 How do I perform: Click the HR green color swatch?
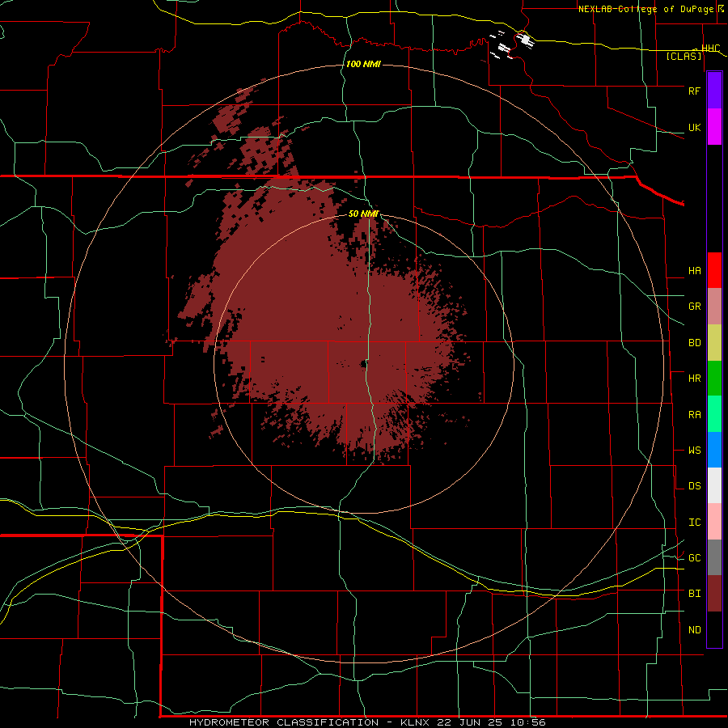click(714, 379)
